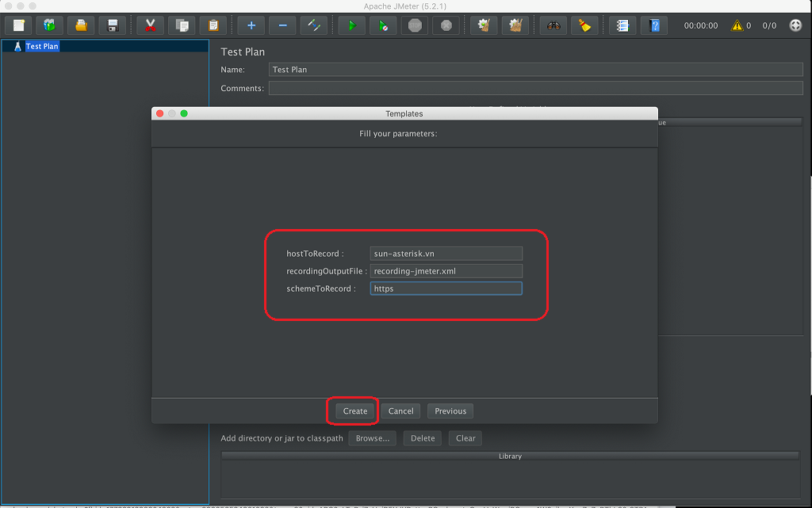Click the 'Test Plan' panel heading

(x=243, y=52)
